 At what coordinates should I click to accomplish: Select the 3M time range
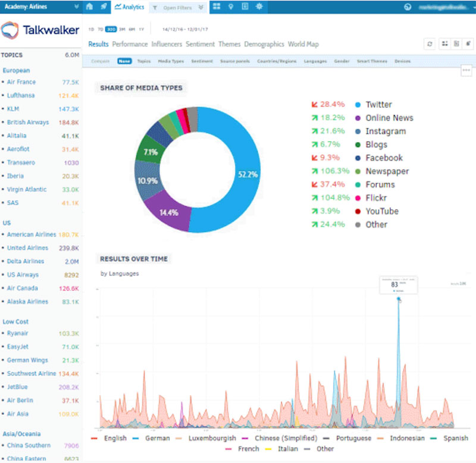point(122,29)
